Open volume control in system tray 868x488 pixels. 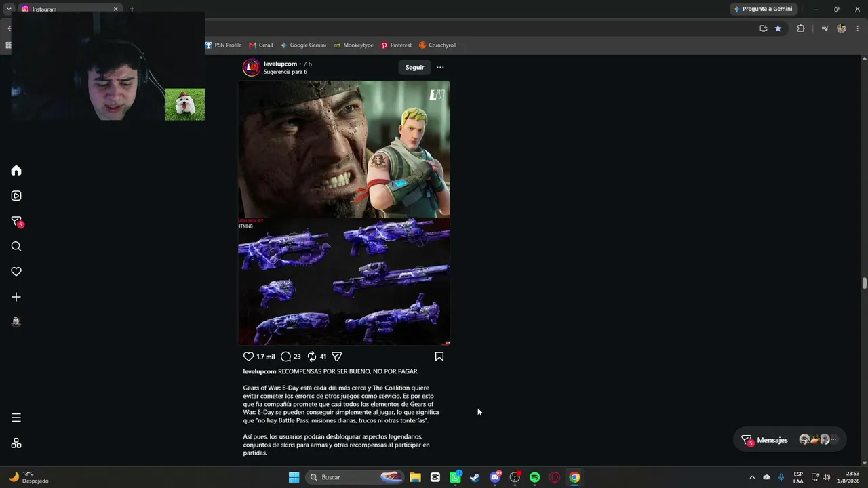click(826, 477)
